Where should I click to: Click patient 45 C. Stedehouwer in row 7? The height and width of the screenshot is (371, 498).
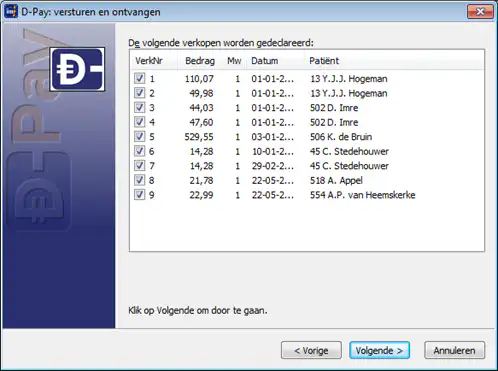(x=349, y=166)
